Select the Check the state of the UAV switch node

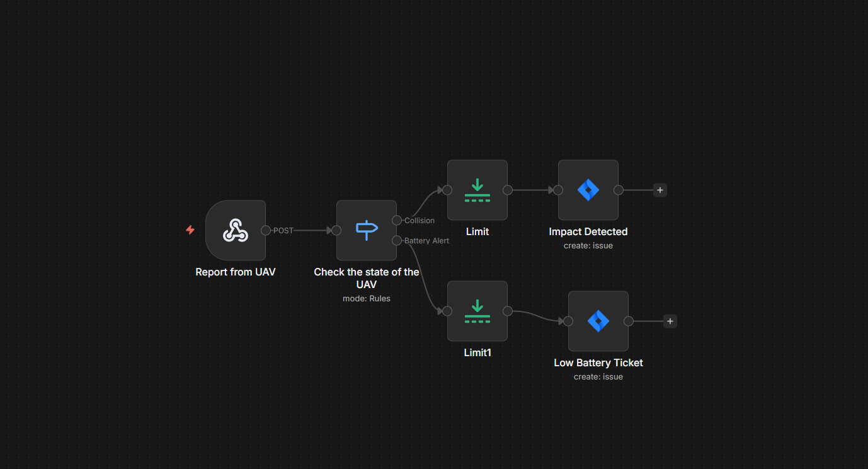366,230
